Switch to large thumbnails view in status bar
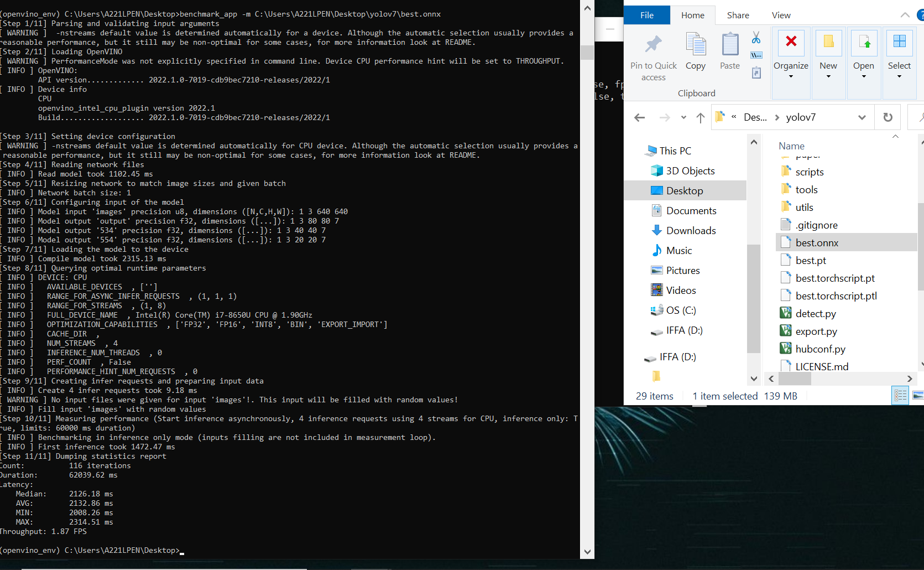The height and width of the screenshot is (570, 924). [x=917, y=395]
